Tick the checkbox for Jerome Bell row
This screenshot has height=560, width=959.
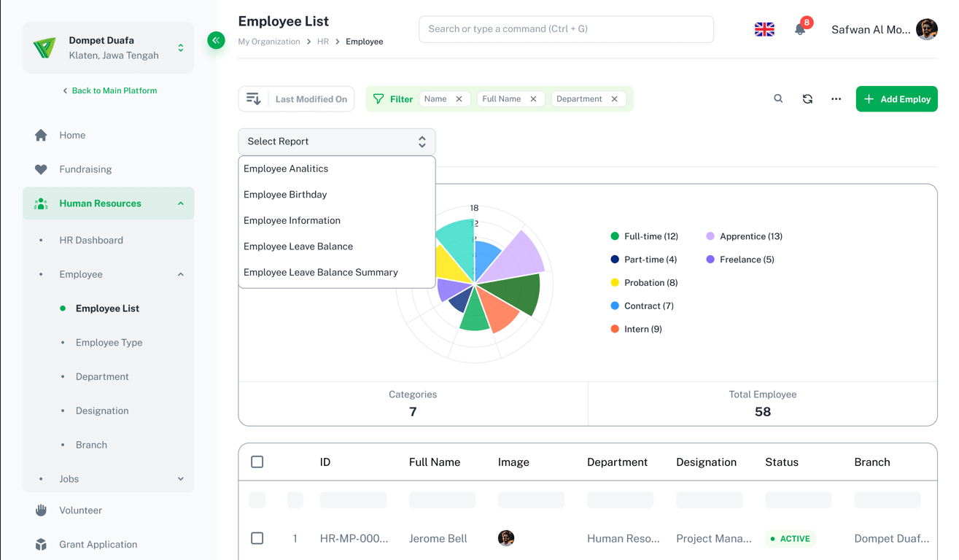pos(257,538)
